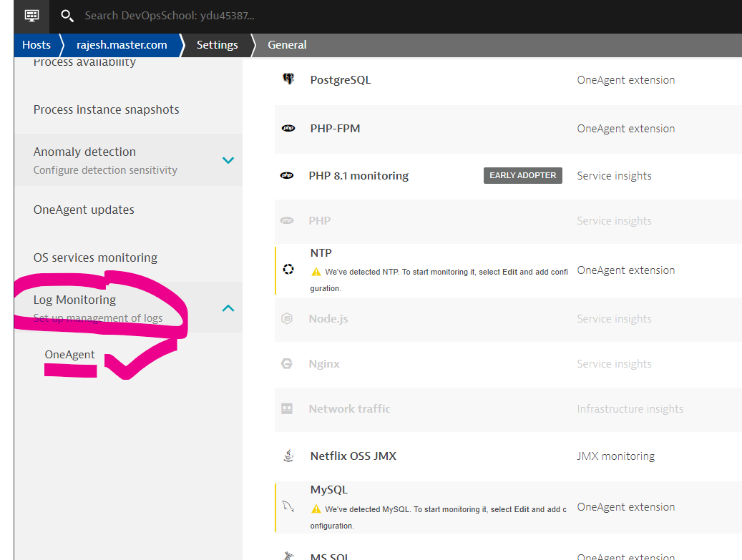
Task: Open the PostgreSQL row
Action: (508, 80)
